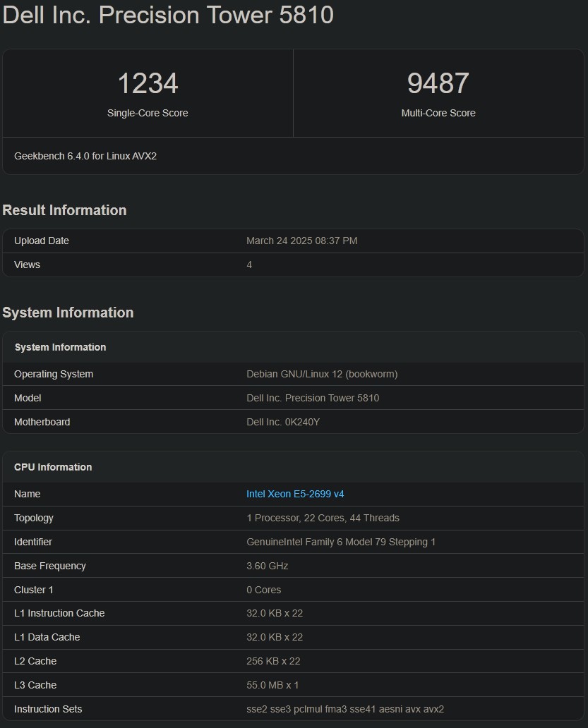Click the Debian GNU/Linux 12 operating system value
The height and width of the screenshot is (728, 588).
tap(322, 374)
